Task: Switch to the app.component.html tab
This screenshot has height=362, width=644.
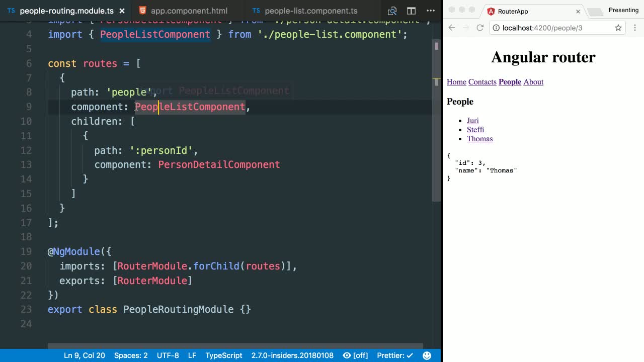Action: tap(189, 10)
